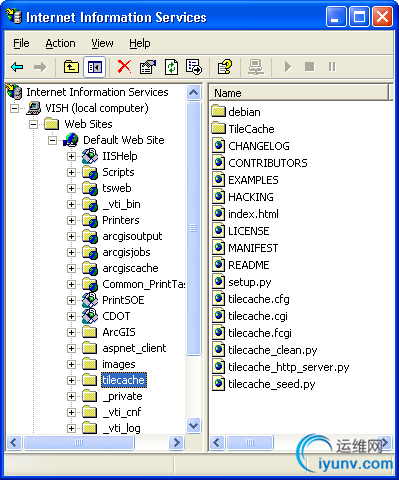
Task: Expand the tilecache tree node
Action: tap(71, 380)
